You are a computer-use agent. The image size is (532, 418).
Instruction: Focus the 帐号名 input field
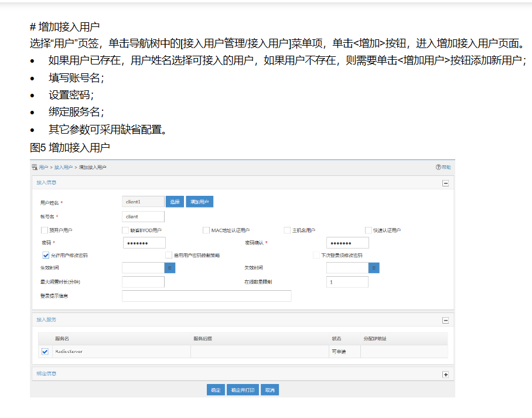coord(143,217)
